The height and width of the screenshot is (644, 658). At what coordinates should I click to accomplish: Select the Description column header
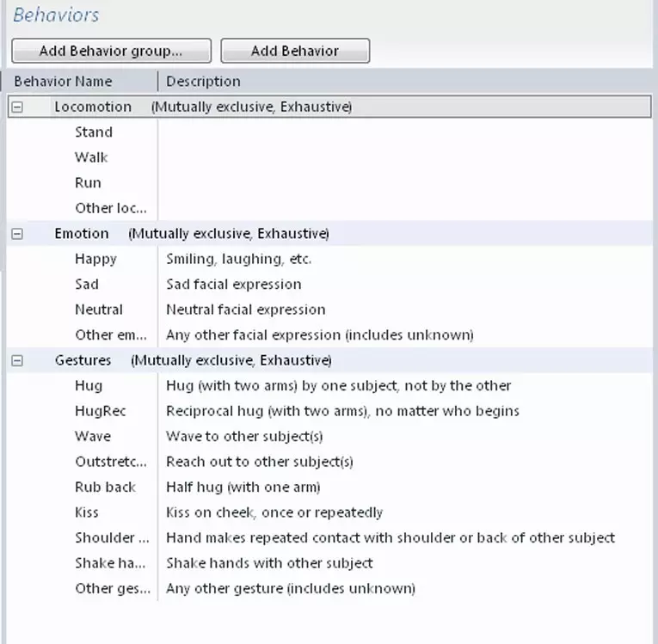point(204,82)
